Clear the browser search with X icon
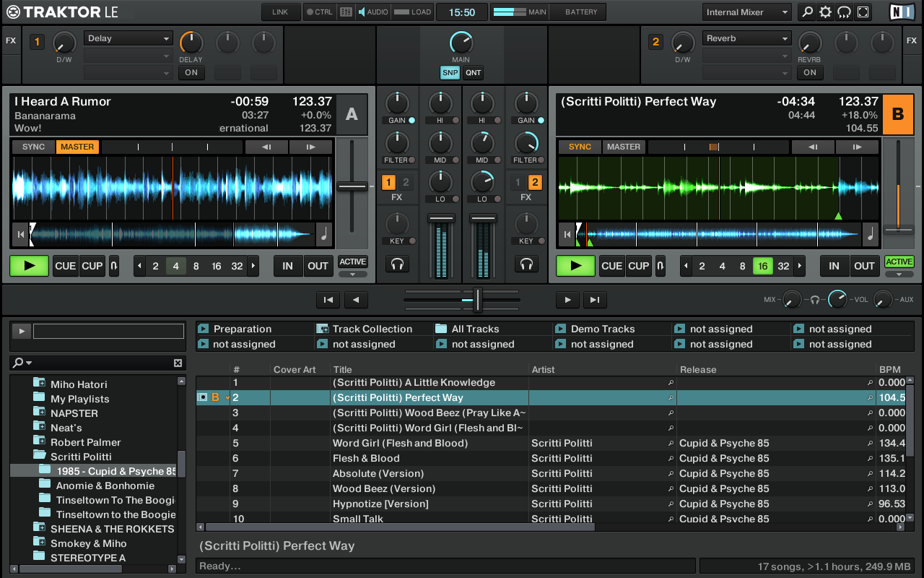Viewport: 924px width, 578px height. 178,363
